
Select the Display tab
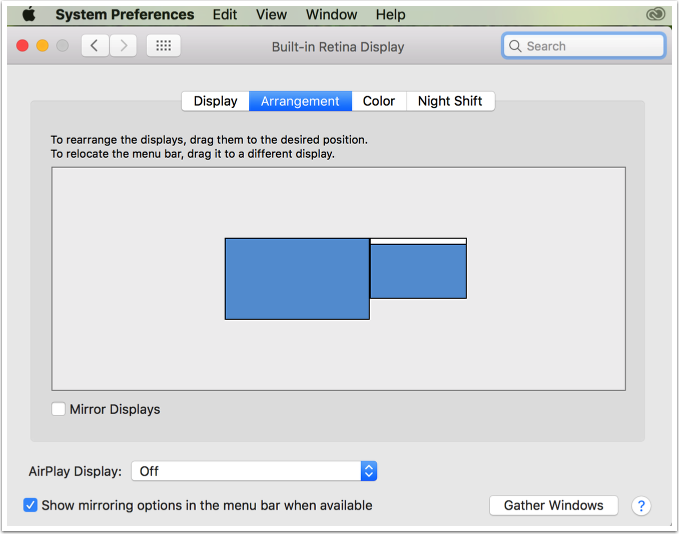(215, 101)
